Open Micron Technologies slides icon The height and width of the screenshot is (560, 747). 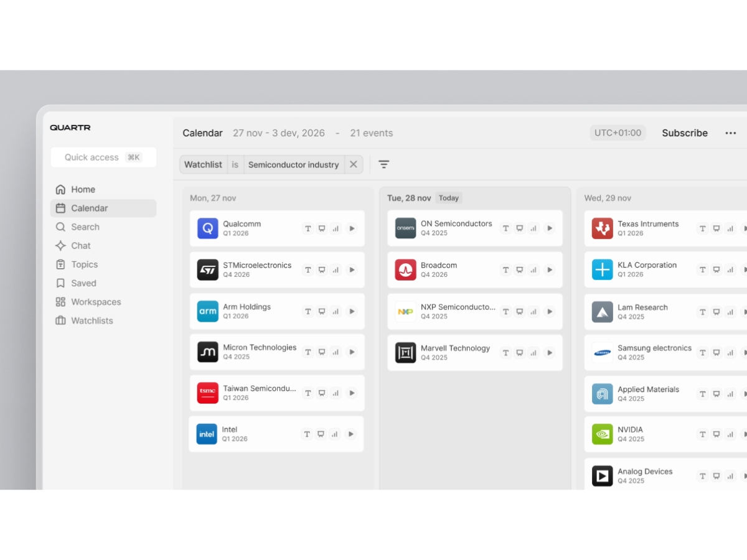pos(322,352)
